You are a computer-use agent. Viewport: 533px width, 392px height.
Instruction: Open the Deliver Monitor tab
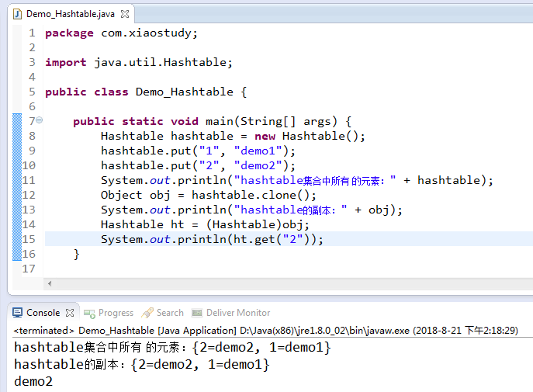pos(238,313)
